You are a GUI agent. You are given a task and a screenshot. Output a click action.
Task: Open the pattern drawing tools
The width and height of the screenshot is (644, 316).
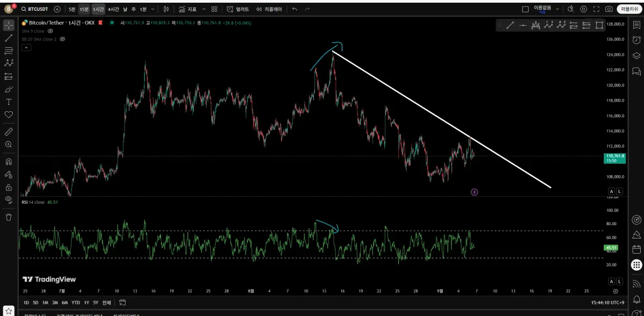(x=9, y=63)
